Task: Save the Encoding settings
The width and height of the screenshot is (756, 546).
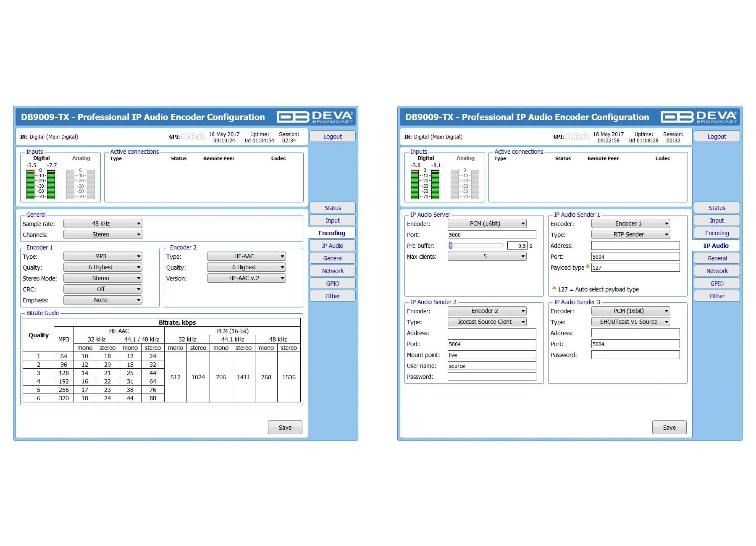Action: click(285, 428)
